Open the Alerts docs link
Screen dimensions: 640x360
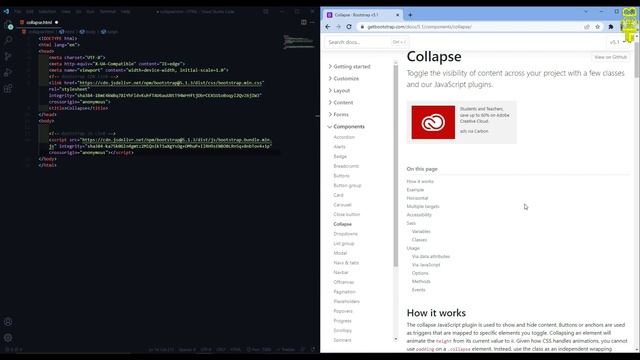point(340,147)
